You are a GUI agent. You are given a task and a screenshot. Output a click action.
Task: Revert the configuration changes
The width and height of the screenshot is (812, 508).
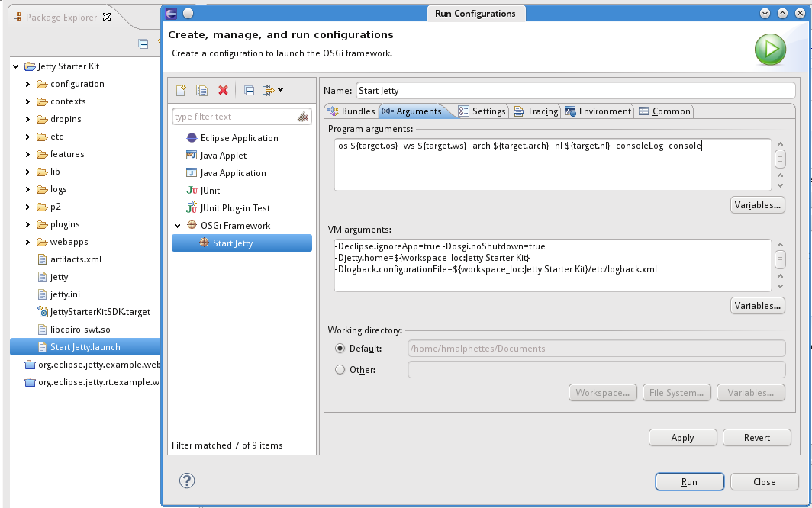(x=756, y=438)
